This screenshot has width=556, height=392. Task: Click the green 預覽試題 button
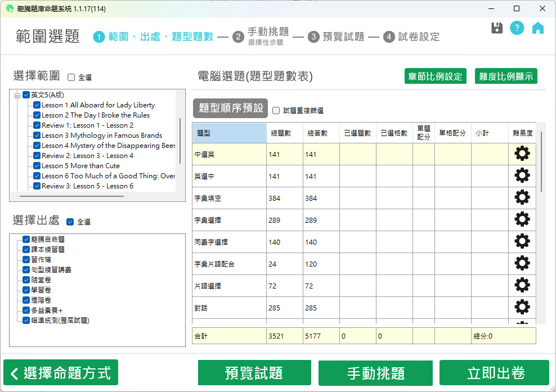pos(254,373)
